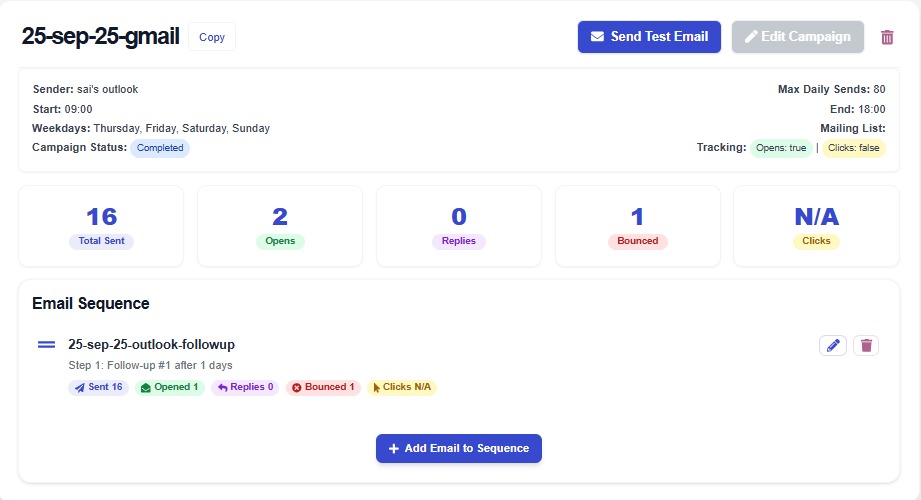This screenshot has width=921, height=500.
Task: Select the Bounced statistic card
Action: pos(638,226)
